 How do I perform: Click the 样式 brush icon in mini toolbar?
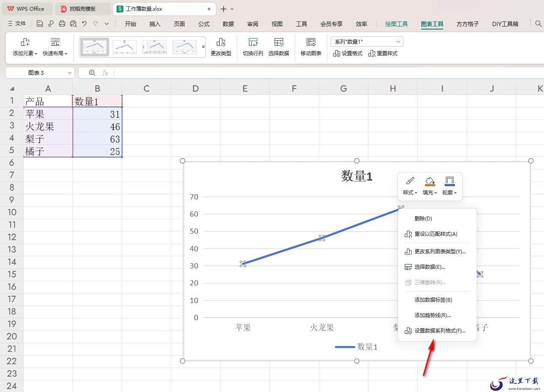click(410, 181)
